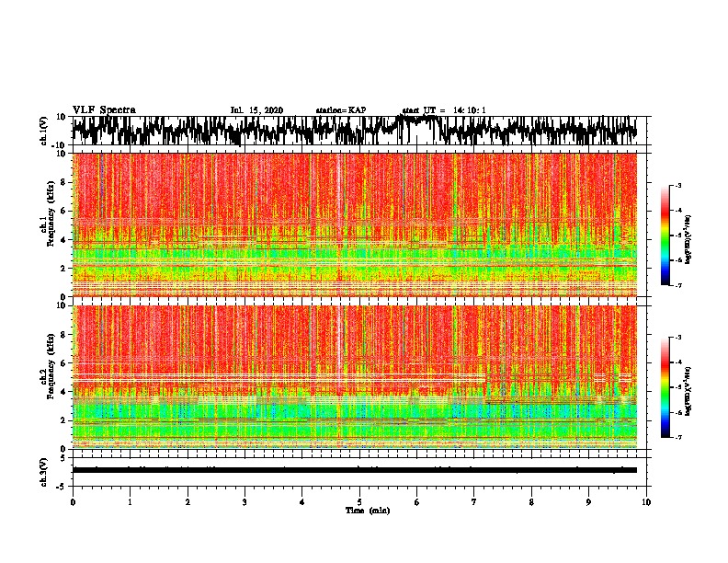Click the ch.1 spectrogram panel

coord(354,224)
